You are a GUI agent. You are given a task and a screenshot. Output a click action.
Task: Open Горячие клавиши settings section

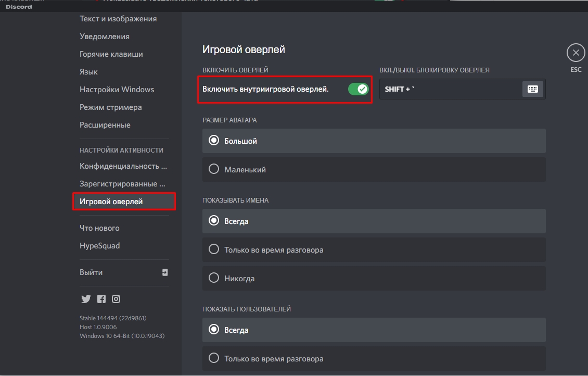pos(111,54)
